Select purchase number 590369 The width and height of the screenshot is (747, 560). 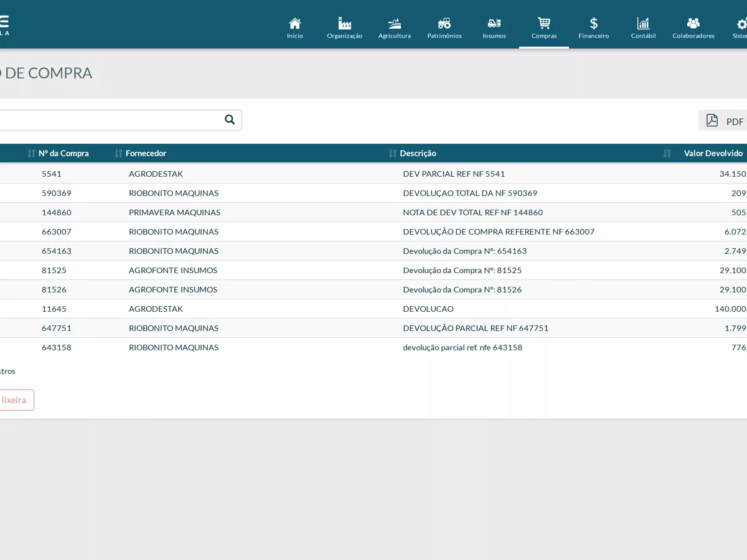57,193
